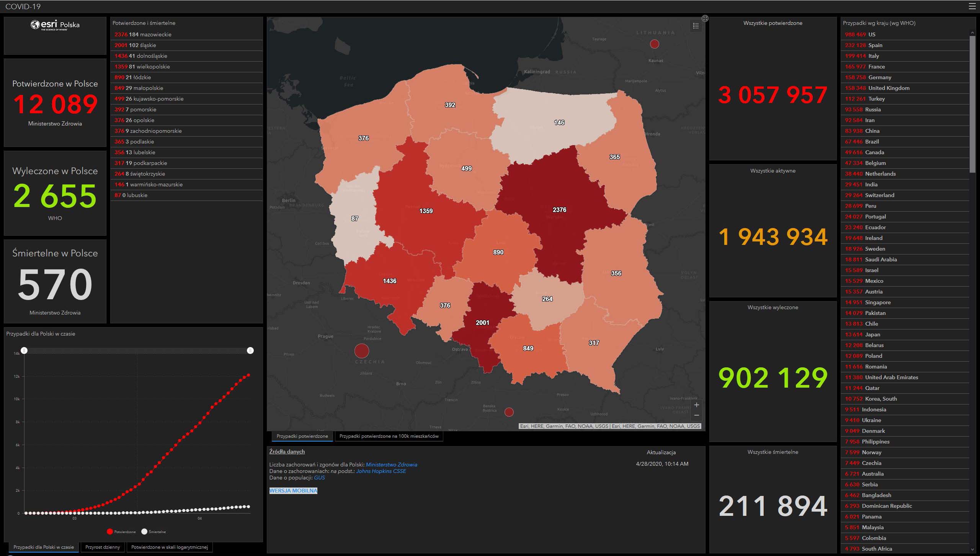
Task: Expand the map to full screen
Action: coord(705,18)
